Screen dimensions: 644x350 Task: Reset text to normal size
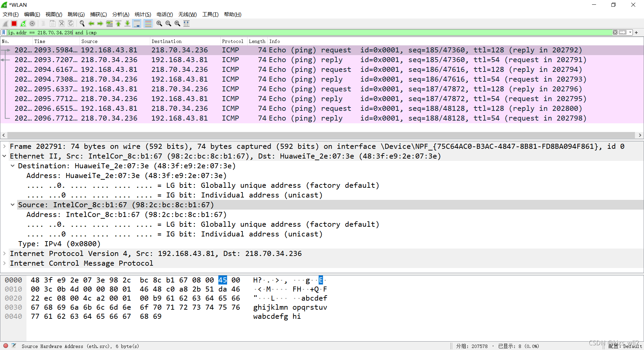[x=177, y=24]
